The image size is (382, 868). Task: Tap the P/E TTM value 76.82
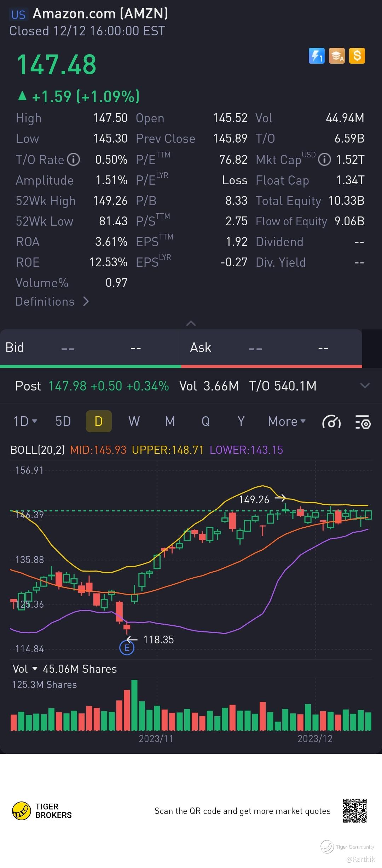click(x=233, y=160)
